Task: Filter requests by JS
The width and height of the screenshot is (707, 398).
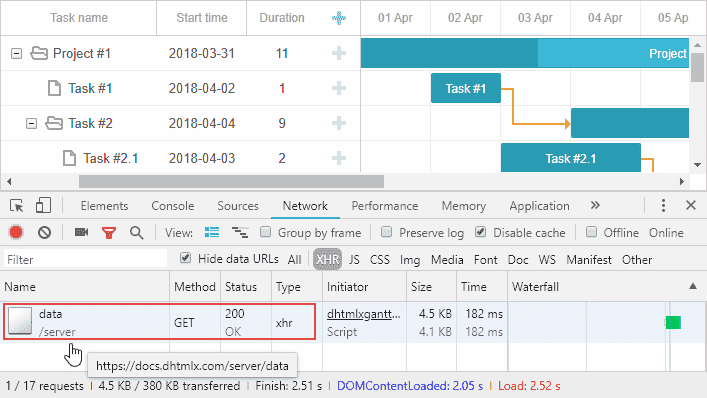Action: pos(354,260)
